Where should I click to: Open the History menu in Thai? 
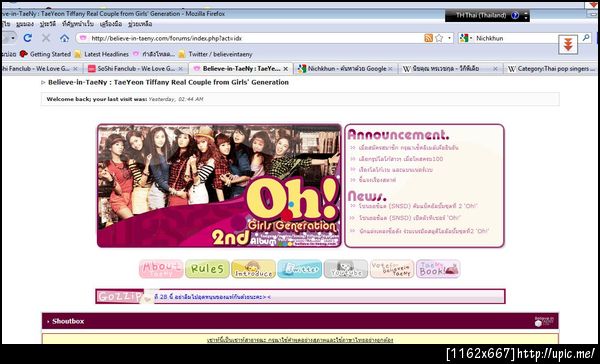48,24
